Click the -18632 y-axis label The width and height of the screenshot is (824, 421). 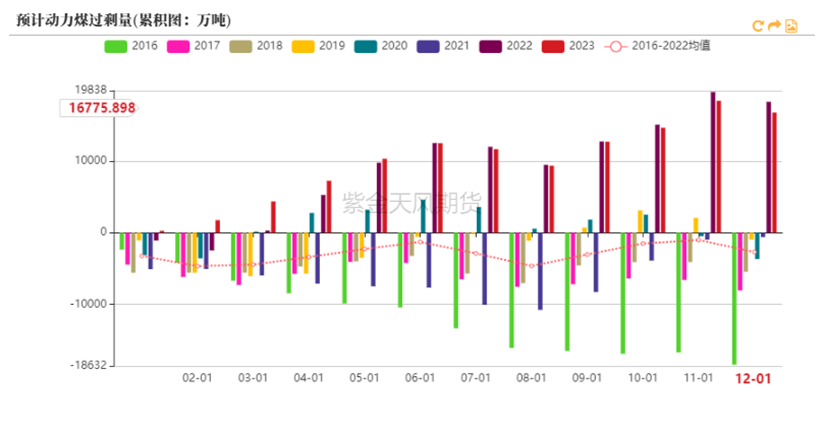[89, 365]
